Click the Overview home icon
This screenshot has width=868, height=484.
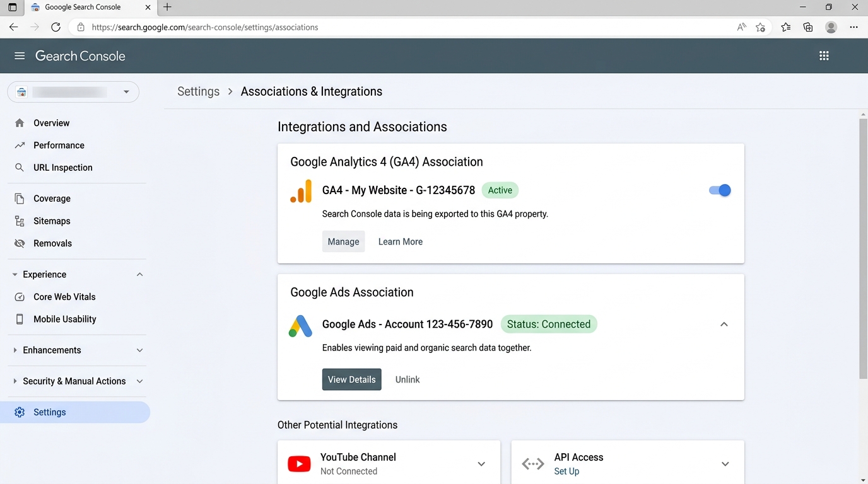(x=20, y=123)
